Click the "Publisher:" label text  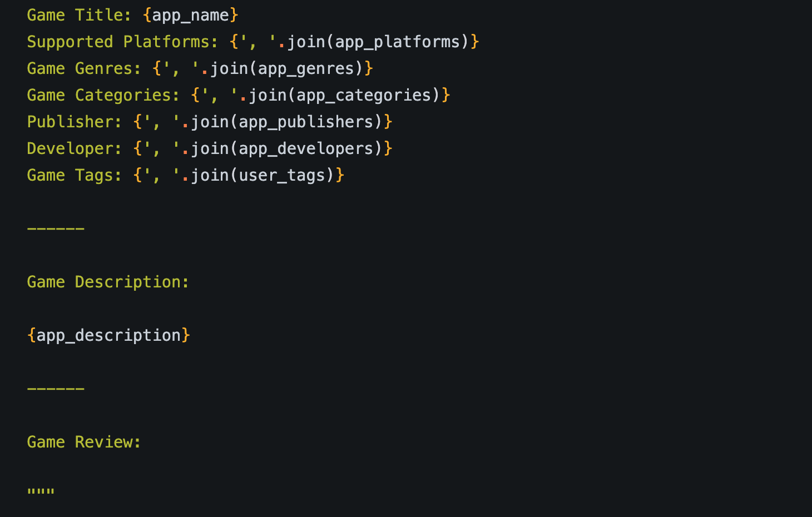pos(75,122)
